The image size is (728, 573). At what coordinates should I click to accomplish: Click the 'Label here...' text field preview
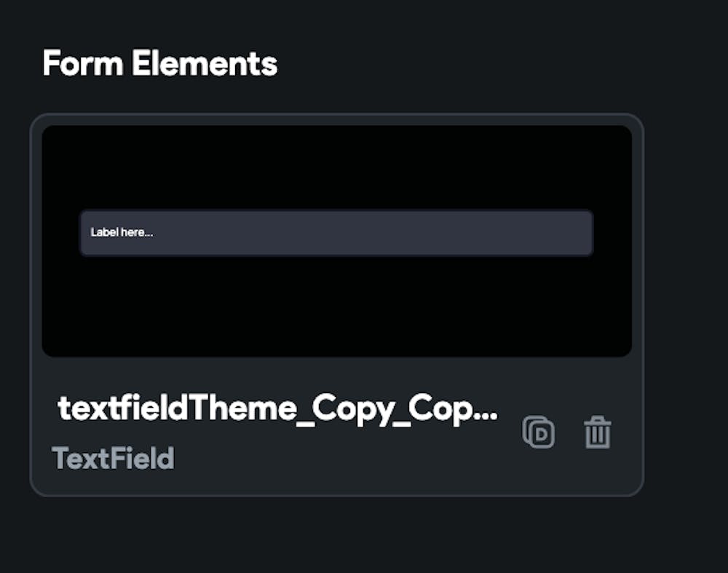(336, 233)
